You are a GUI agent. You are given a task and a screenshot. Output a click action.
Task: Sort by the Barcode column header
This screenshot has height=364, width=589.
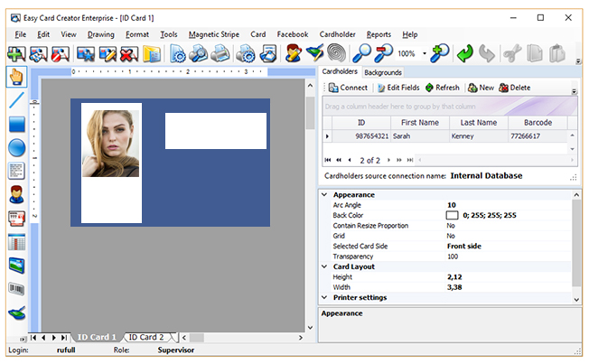click(x=538, y=123)
